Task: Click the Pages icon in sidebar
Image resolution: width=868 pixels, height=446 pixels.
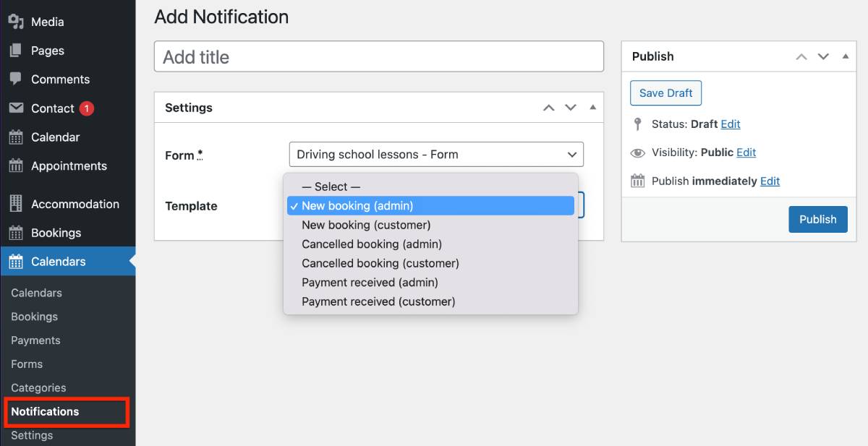Action: [x=16, y=51]
